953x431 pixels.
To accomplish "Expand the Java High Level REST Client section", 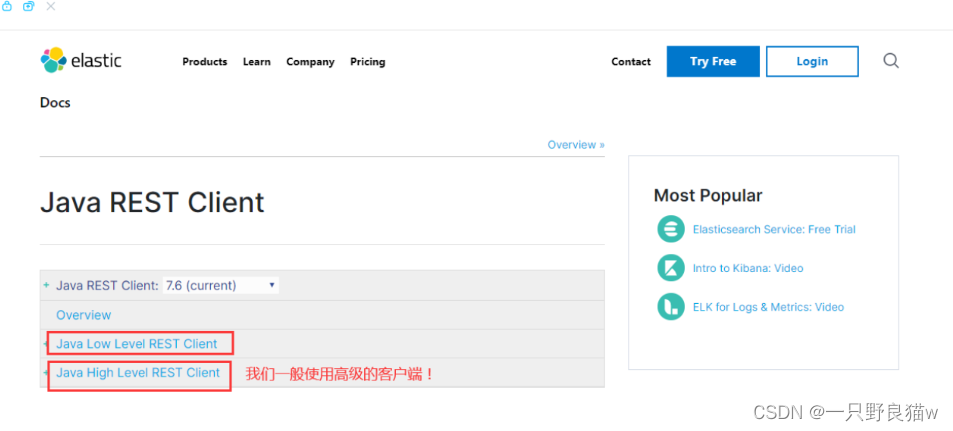I will (x=46, y=373).
